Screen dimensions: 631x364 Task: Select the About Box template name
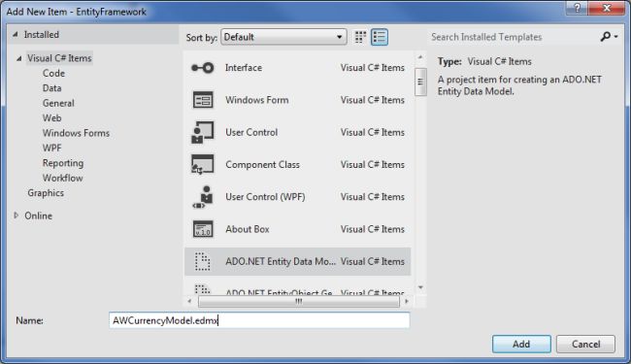(248, 229)
